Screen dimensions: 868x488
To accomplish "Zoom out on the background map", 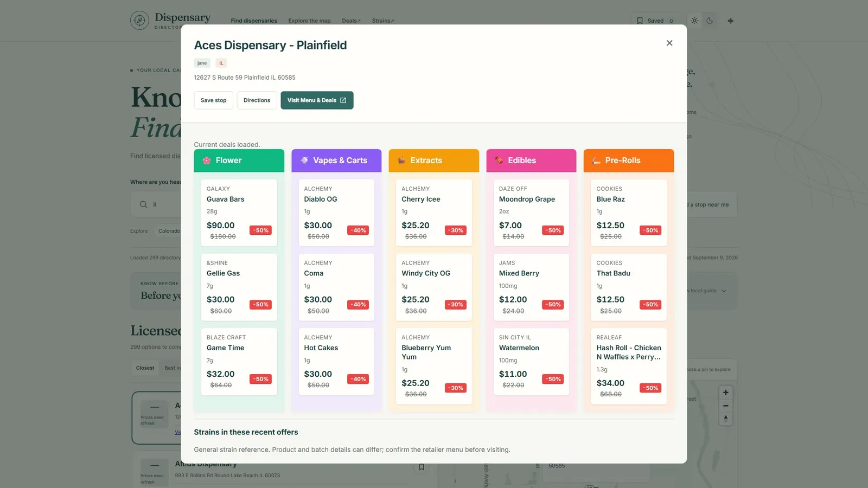I will (725, 406).
